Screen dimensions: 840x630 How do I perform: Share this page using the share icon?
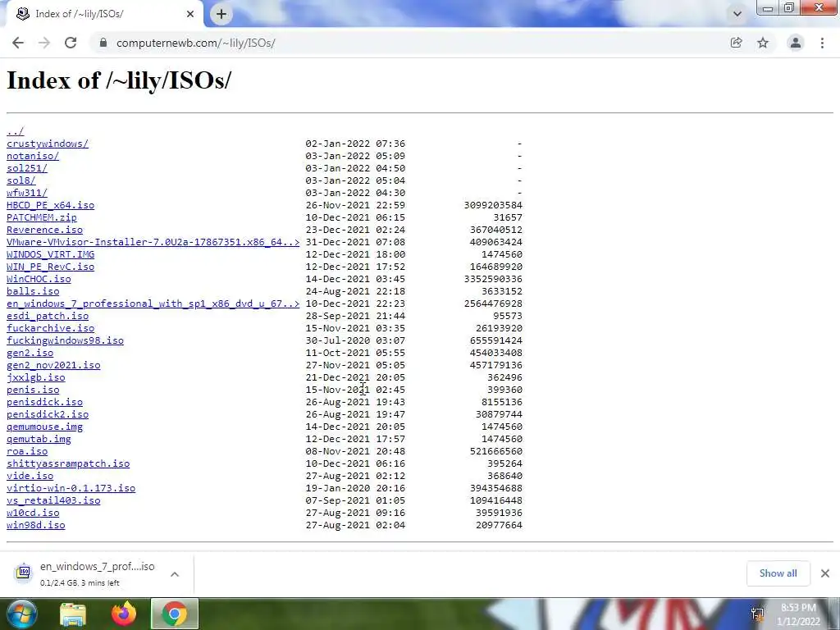736,43
